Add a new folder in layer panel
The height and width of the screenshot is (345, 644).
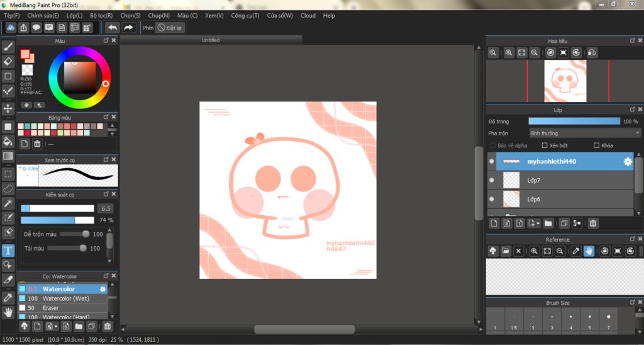(548, 223)
